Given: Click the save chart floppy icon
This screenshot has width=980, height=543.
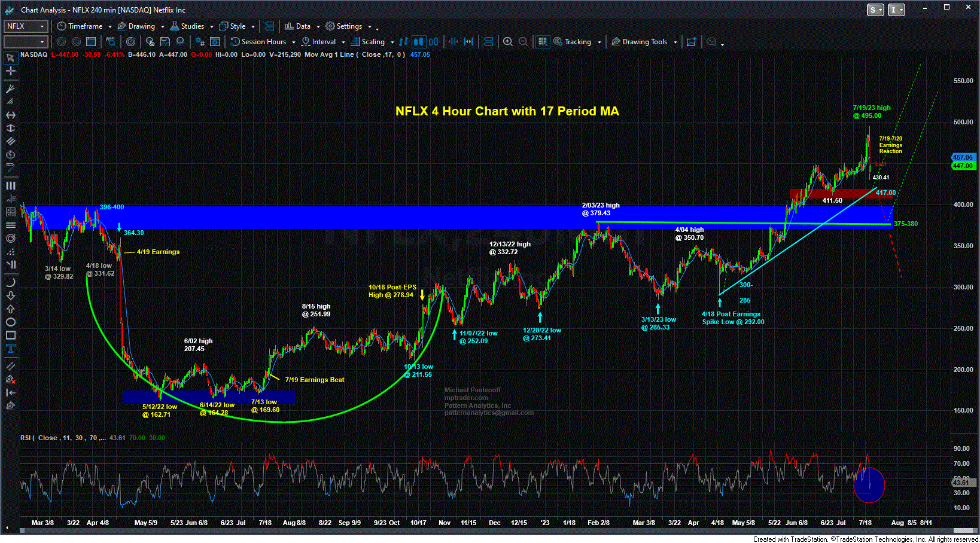Looking at the screenshot, I should 165,42.
